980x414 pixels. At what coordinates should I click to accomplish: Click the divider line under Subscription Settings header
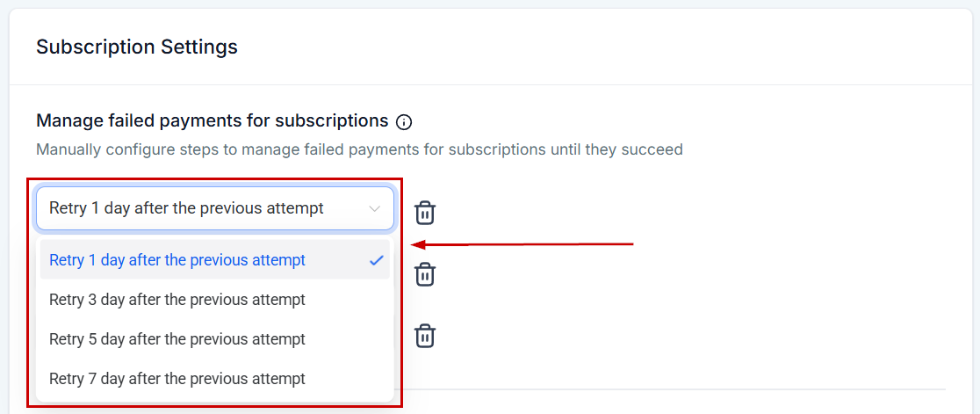[x=491, y=84]
